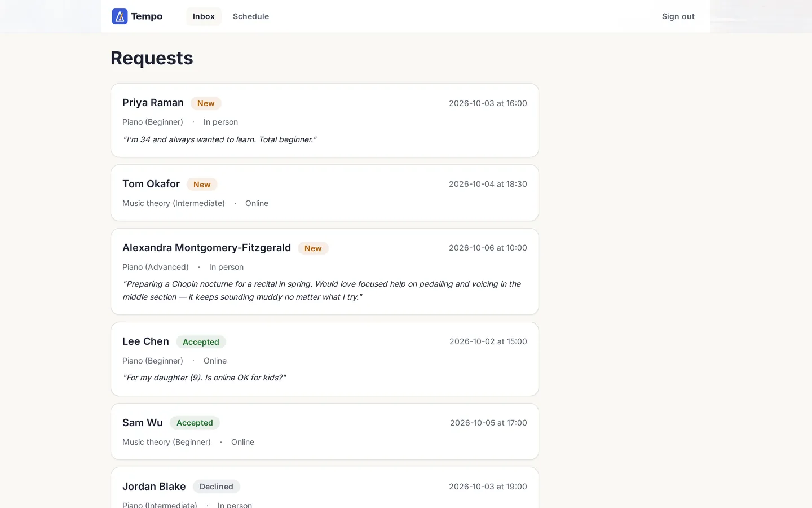
Task: Click the Requests page heading
Action: 152,58
